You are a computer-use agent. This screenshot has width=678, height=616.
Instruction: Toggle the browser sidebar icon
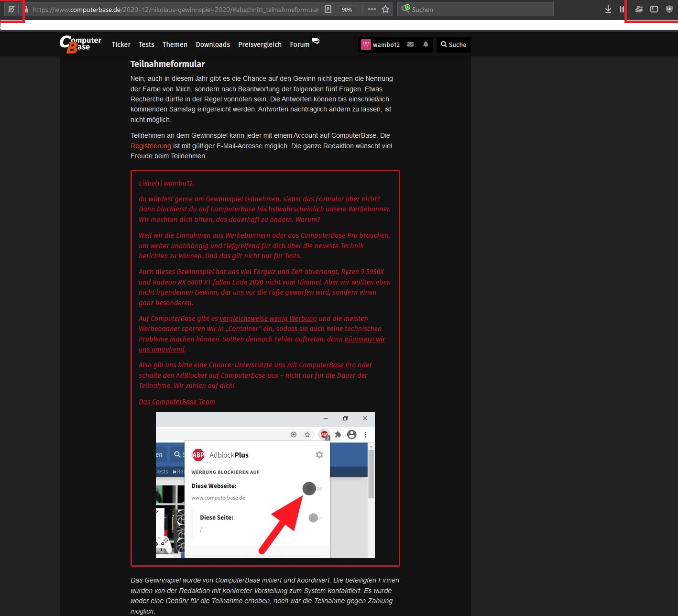tap(653, 9)
